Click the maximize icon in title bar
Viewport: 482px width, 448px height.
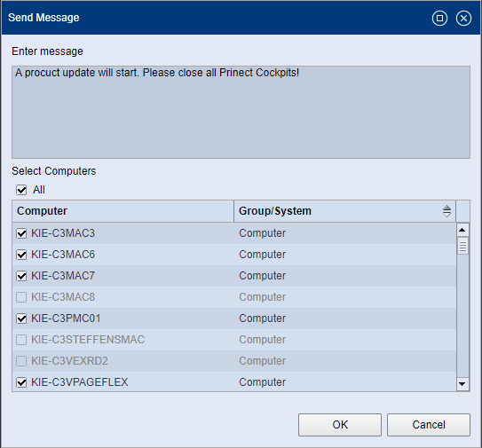point(439,18)
